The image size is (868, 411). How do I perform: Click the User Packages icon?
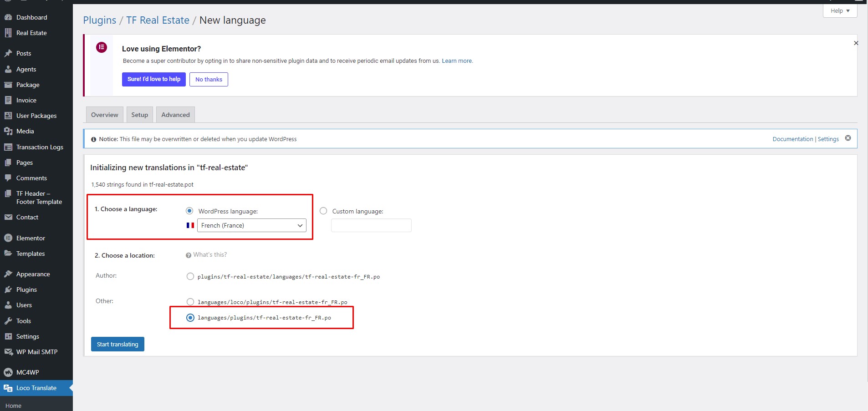point(8,116)
